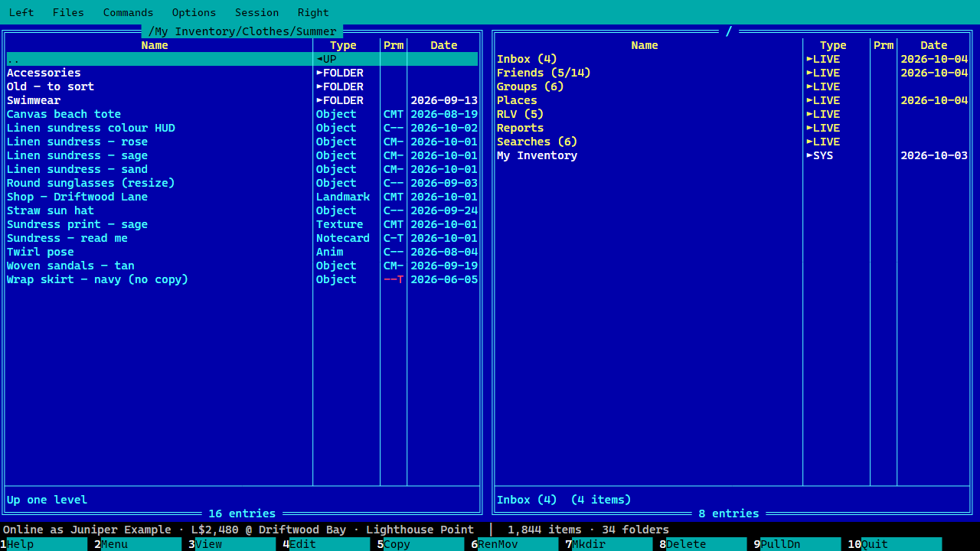Select 'Shop – Driftwood Lane' landmark
980x551 pixels.
point(242,197)
